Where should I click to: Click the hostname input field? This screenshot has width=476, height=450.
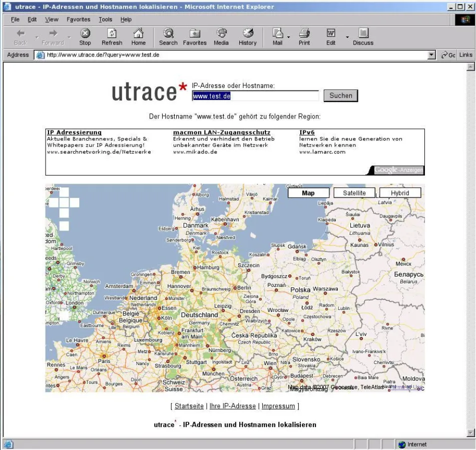coord(255,96)
